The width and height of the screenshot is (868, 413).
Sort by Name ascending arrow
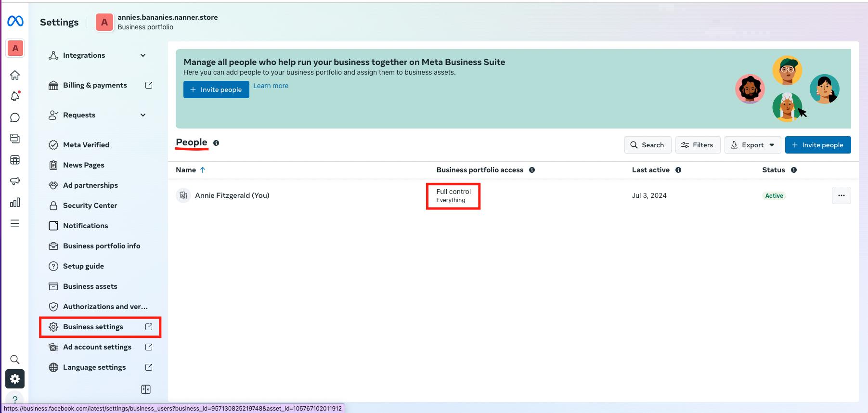click(x=203, y=170)
